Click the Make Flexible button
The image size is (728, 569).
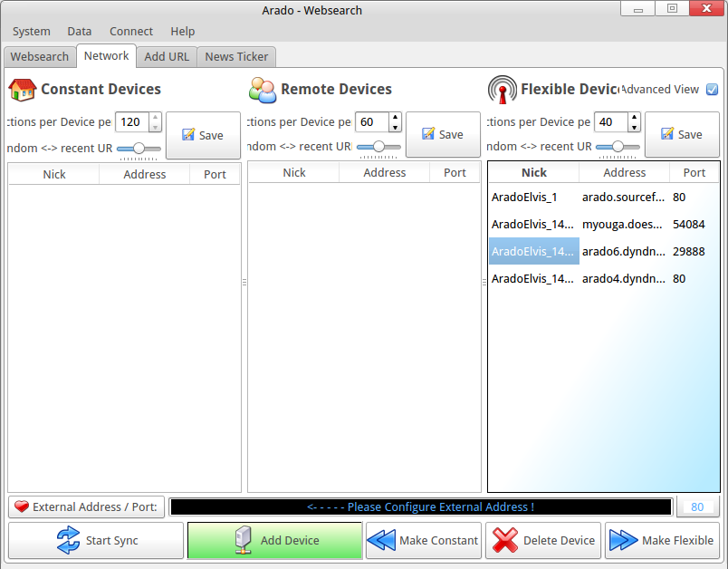pos(662,540)
